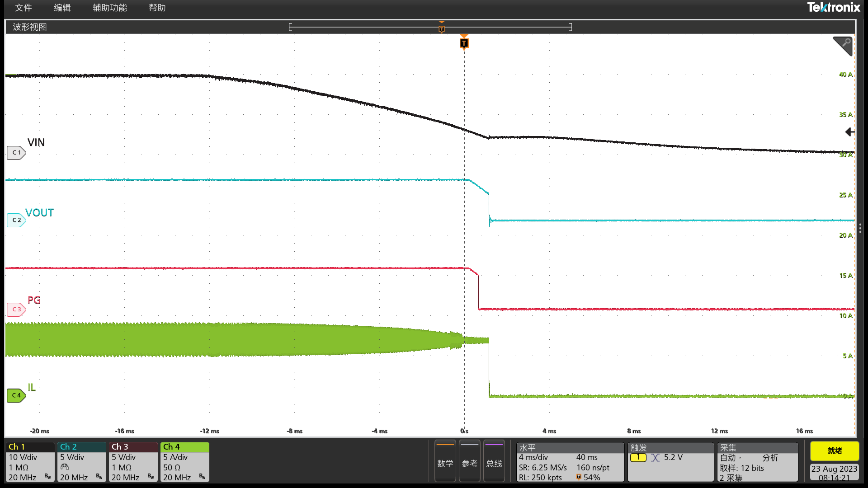Toggle the yellow 就绪 run status button
The width and height of the screenshot is (868, 488).
click(834, 450)
